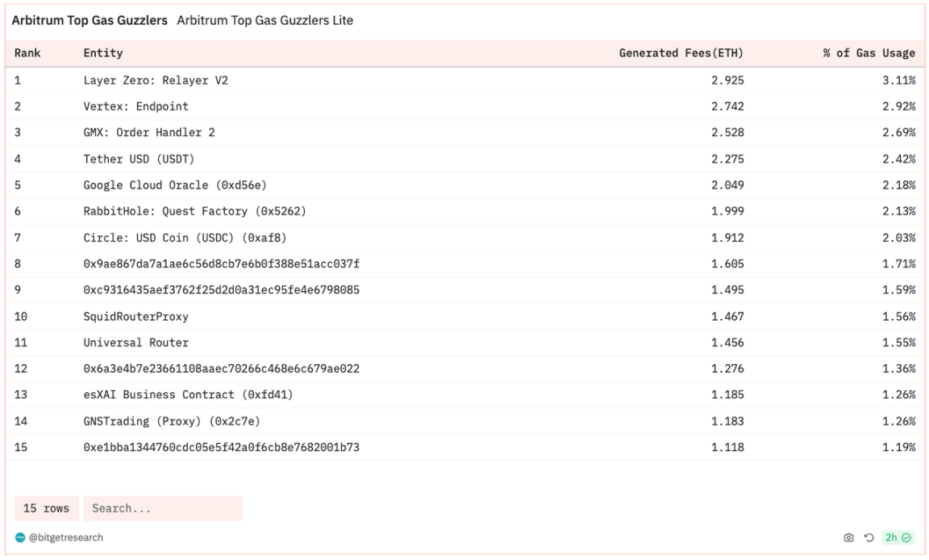Click the bitgetresearch avatar icon

point(20,537)
